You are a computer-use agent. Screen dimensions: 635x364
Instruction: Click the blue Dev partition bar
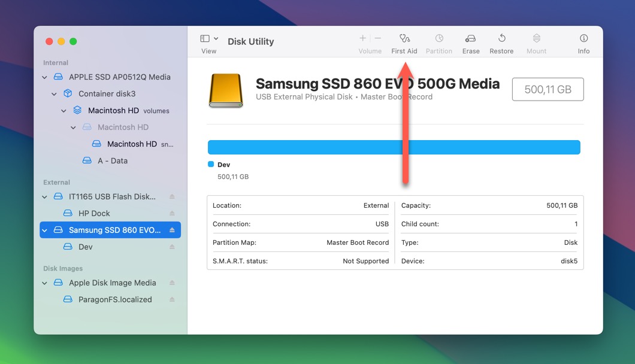point(394,147)
